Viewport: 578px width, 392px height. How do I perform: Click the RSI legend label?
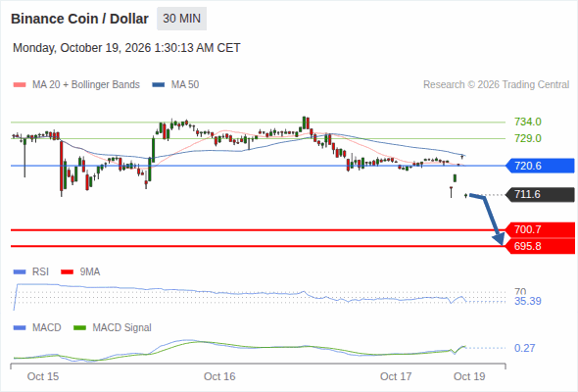(40, 272)
